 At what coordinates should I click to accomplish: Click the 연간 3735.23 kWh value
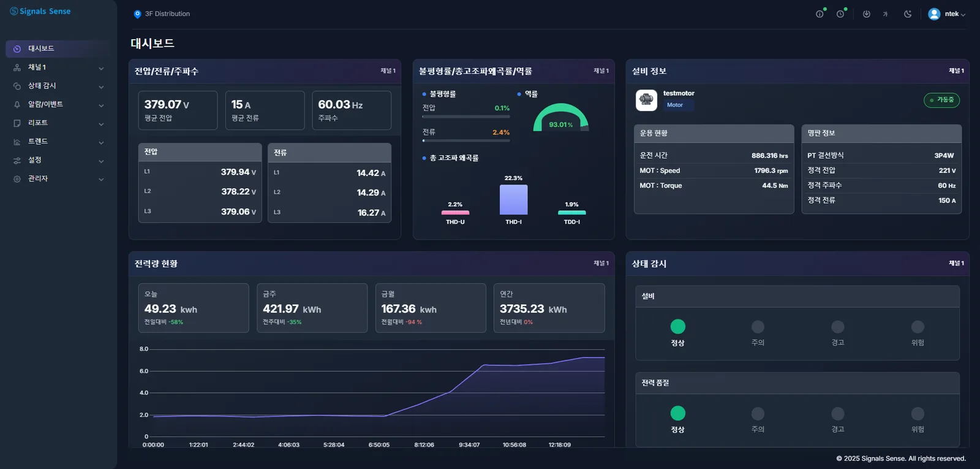(533, 309)
